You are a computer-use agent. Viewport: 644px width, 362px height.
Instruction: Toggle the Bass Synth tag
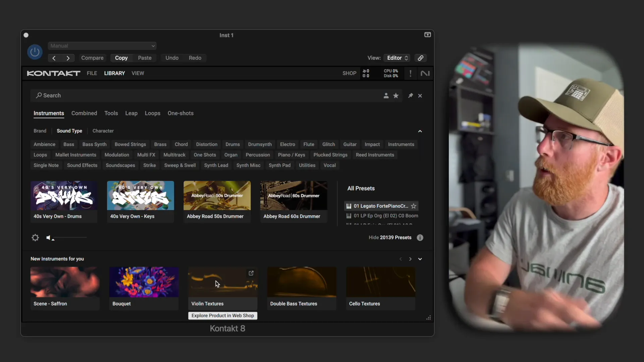point(94,144)
